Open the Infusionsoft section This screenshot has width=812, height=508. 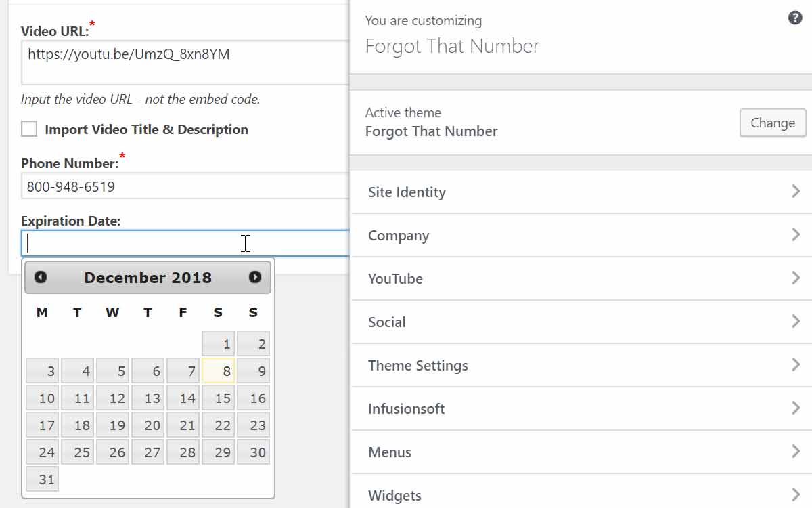click(581, 409)
